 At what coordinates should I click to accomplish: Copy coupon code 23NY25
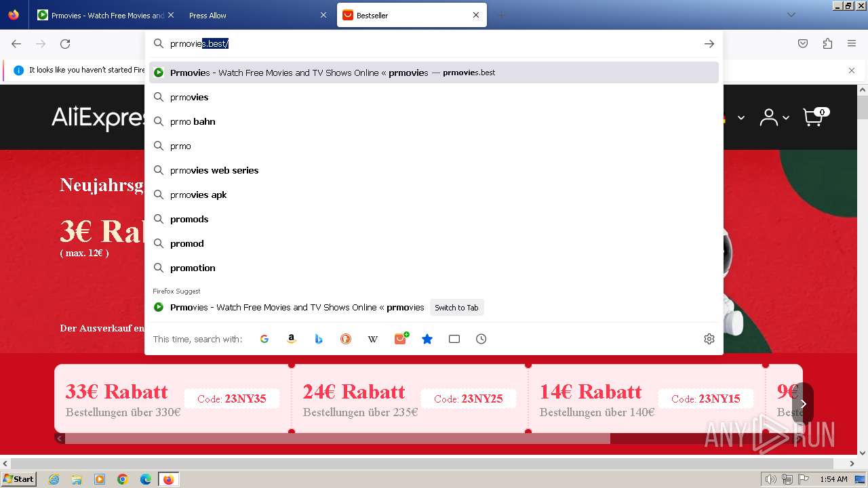point(469,399)
